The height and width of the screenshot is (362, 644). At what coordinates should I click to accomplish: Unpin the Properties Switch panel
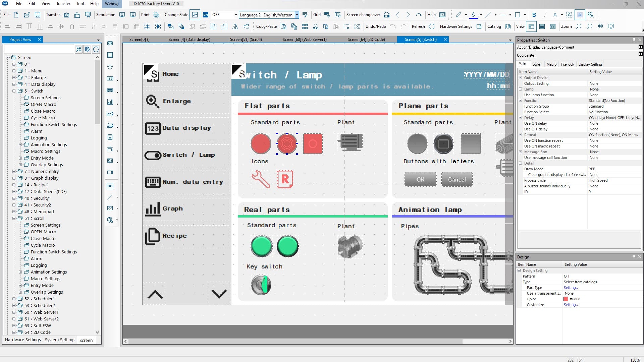tap(633, 40)
